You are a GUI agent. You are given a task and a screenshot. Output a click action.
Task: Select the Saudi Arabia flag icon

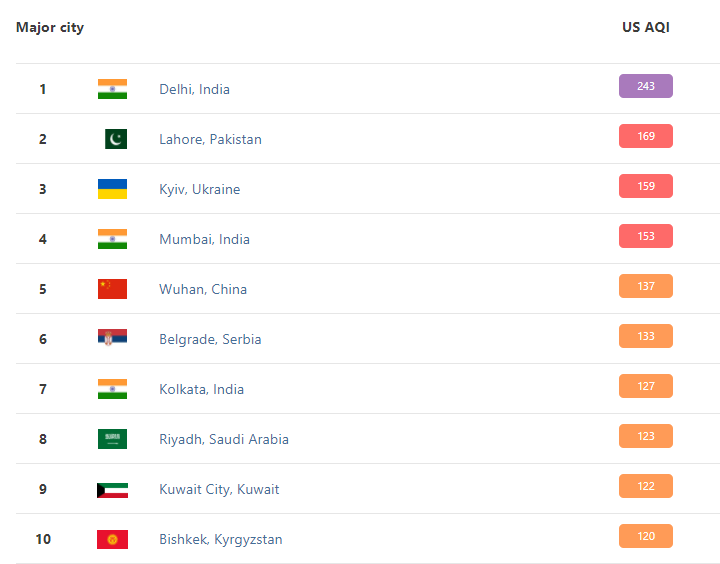(x=112, y=439)
